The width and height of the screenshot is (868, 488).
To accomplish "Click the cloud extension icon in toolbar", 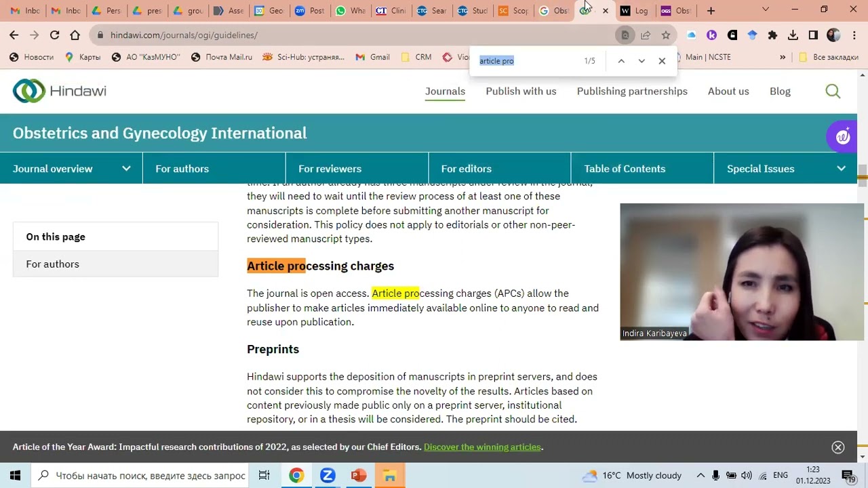I will [x=691, y=35].
